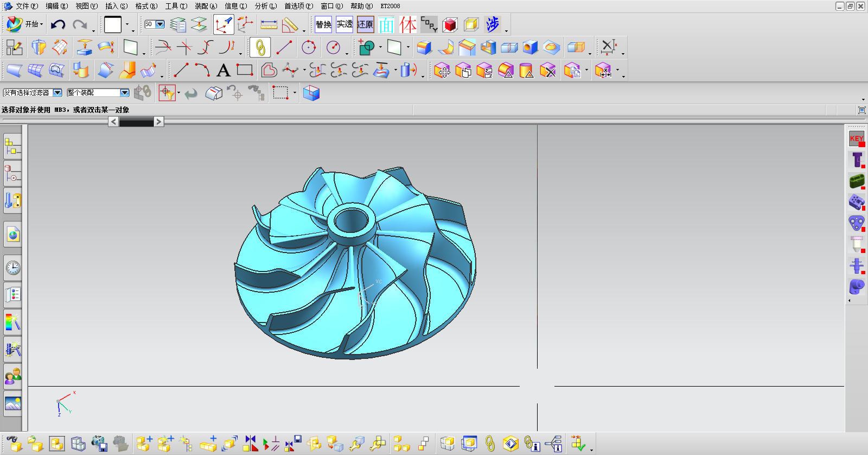868x455 pixels.
Task: Open the layer number 50 dropdown
Action: [x=160, y=24]
